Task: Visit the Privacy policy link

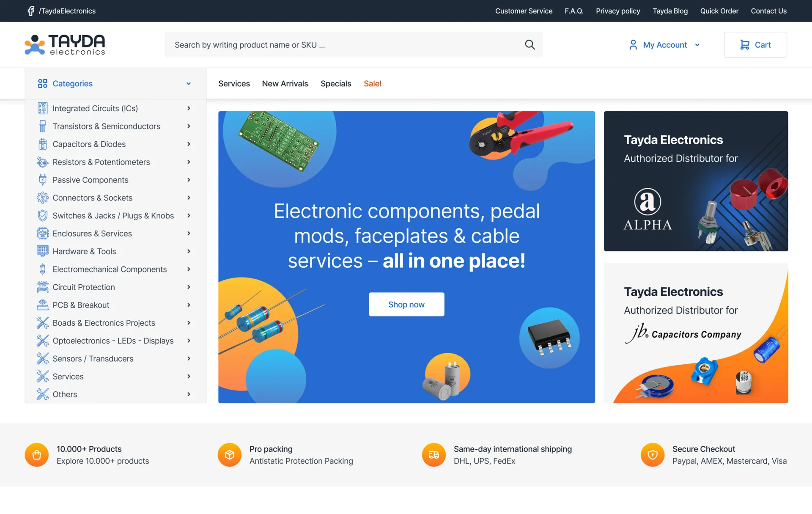Action: coord(618,11)
